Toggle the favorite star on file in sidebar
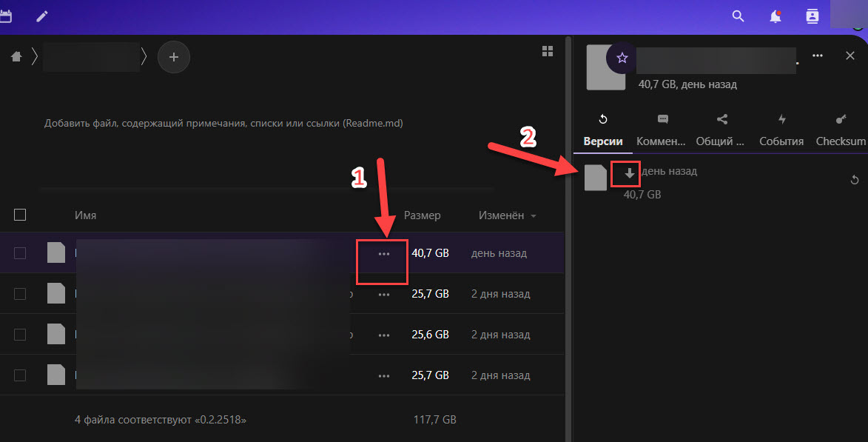 [x=622, y=58]
